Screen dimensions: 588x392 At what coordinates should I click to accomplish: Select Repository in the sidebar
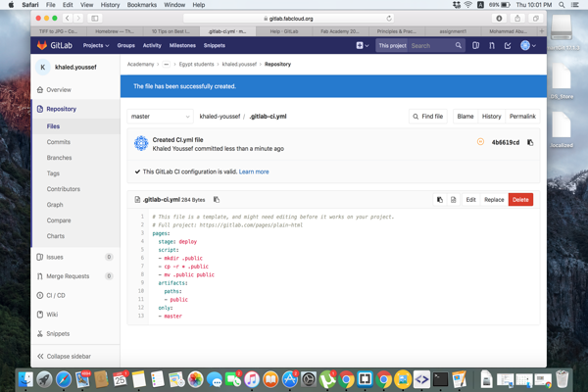click(x=61, y=109)
